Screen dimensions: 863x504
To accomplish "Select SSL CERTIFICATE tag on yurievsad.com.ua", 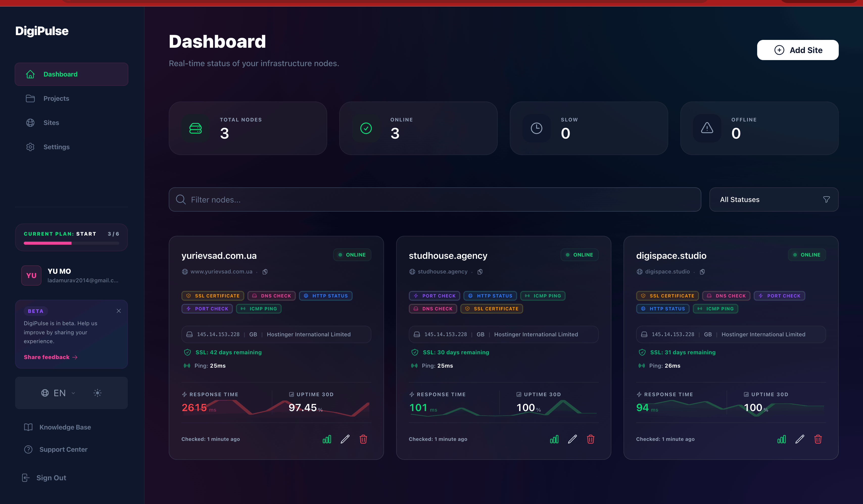I will 213,295.
